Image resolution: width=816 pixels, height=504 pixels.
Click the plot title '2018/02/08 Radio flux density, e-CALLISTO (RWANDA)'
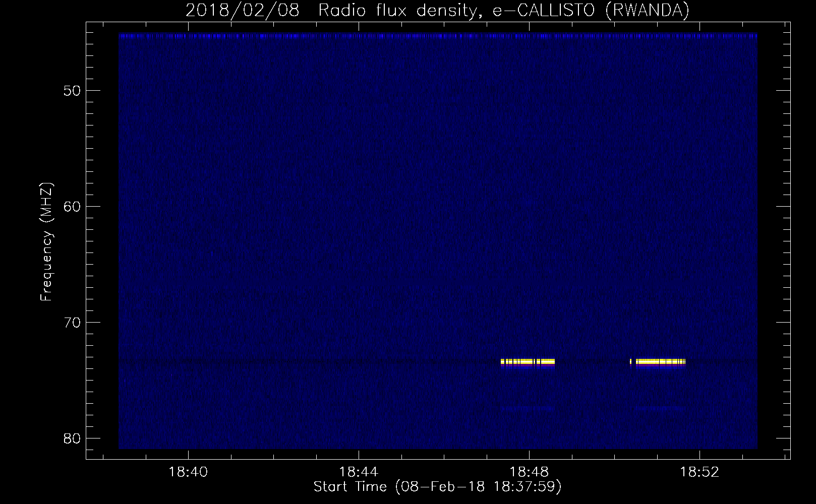click(x=437, y=10)
